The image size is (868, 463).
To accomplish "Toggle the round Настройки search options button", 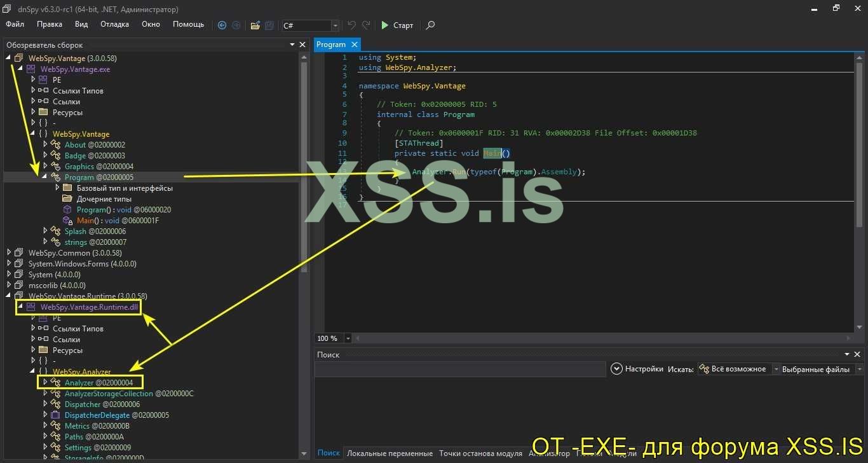I will point(616,369).
